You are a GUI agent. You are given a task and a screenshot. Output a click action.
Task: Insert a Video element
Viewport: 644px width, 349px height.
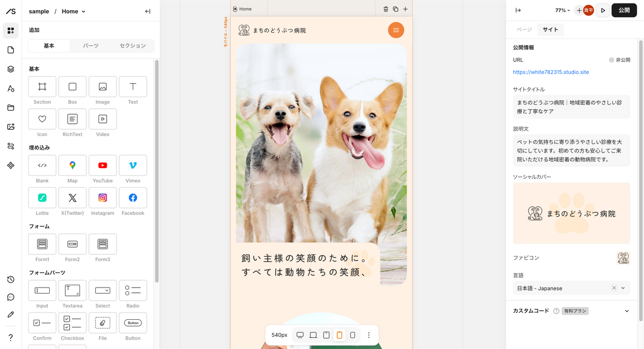(102, 119)
